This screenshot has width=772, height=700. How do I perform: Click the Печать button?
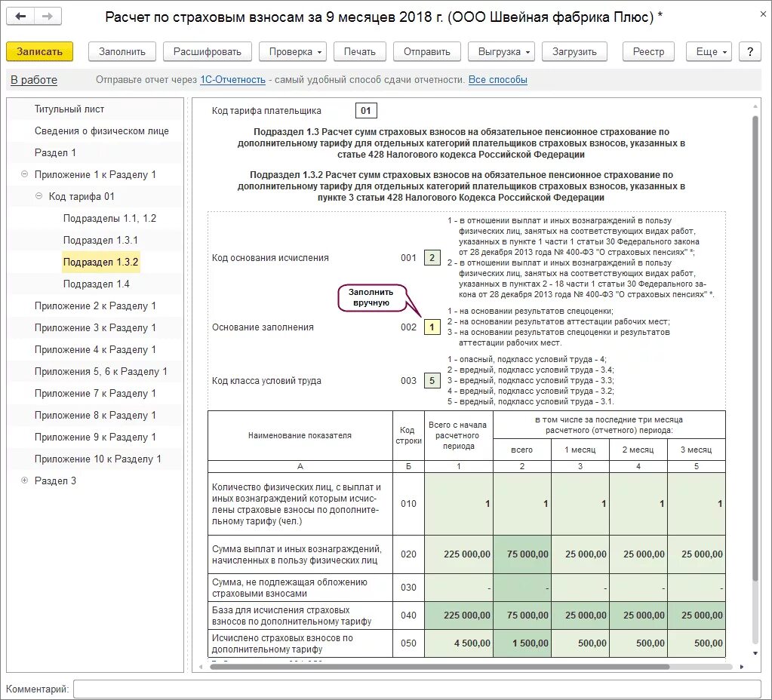(x=360, y=52)
